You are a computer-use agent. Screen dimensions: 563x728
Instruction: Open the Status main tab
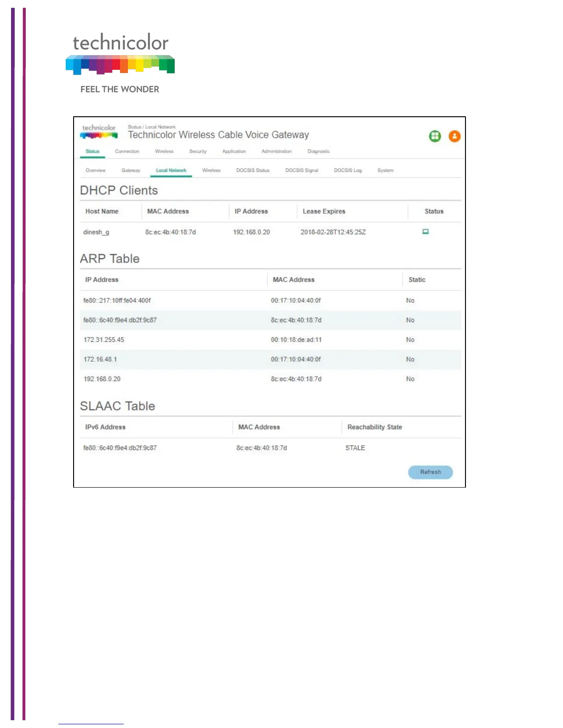[92, 151]
